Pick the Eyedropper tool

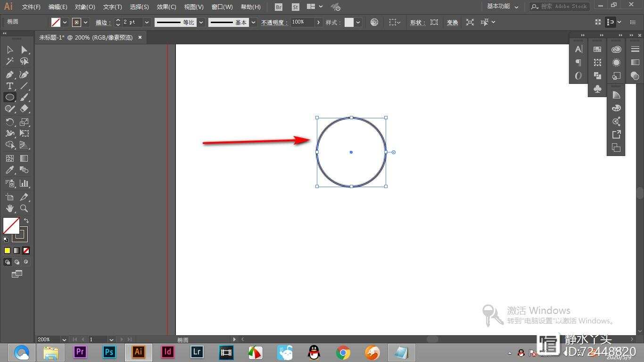(9, 170)
